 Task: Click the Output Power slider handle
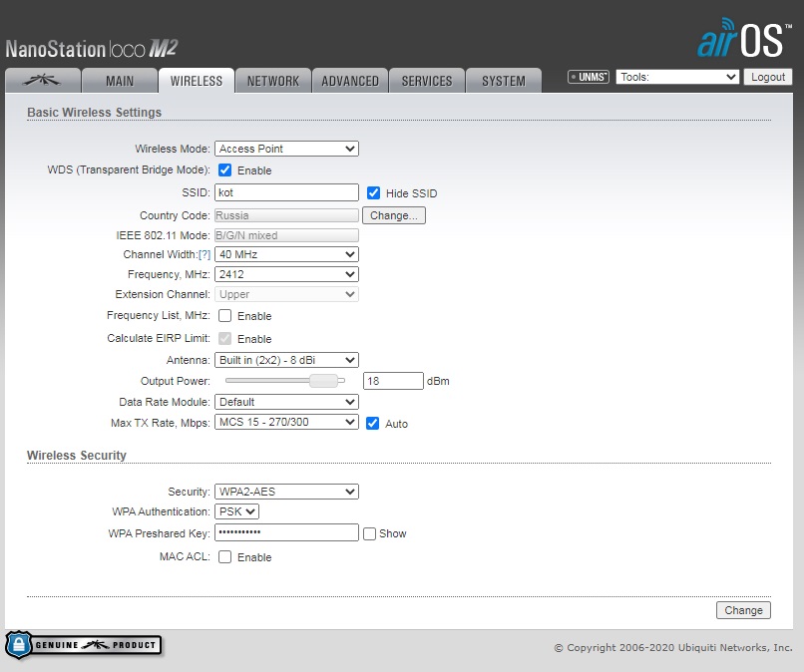[323, 381]
